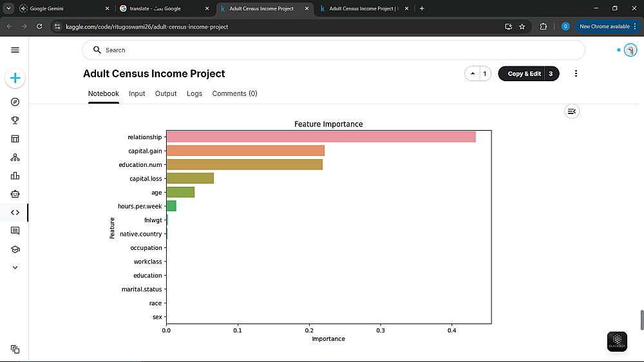
Task: Open Chrome tab search dropdown arrow
Action: pyautogui.click(x=8, y=8)
